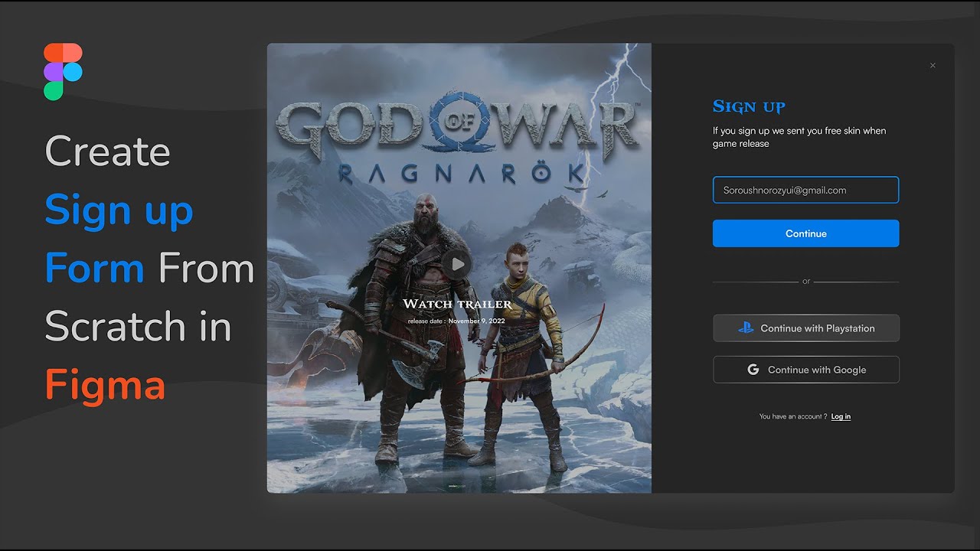Viewport: 980px width, 551px height.
Task: Click the release date November 9, 2022 text
Action: click(x=456, y=321)
